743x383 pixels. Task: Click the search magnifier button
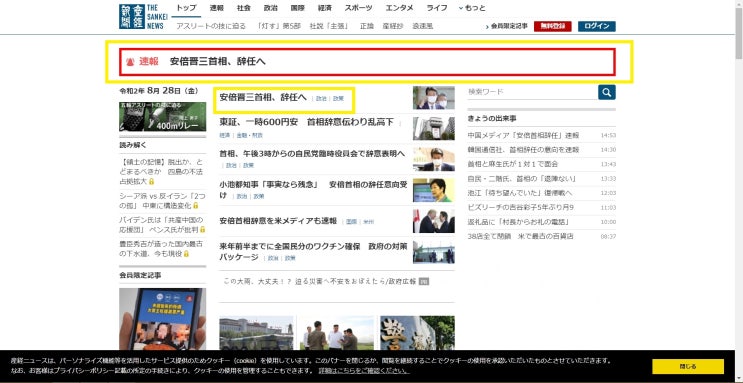pyautogui.click(x=607, y=92)
